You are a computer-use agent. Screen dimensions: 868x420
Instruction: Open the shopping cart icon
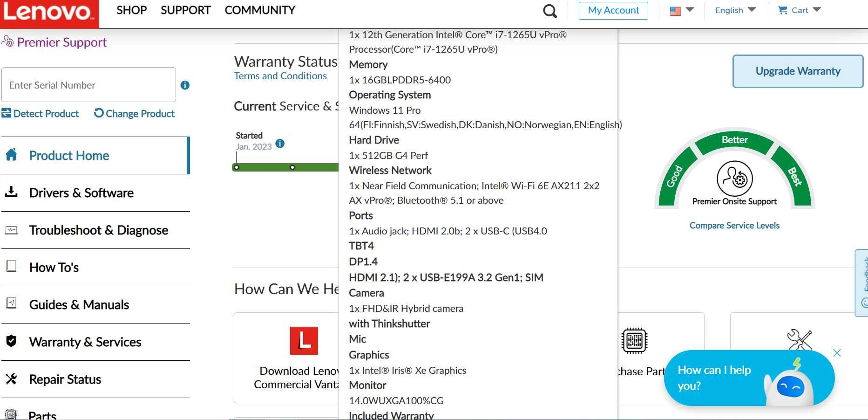click(x=783, y=10)
